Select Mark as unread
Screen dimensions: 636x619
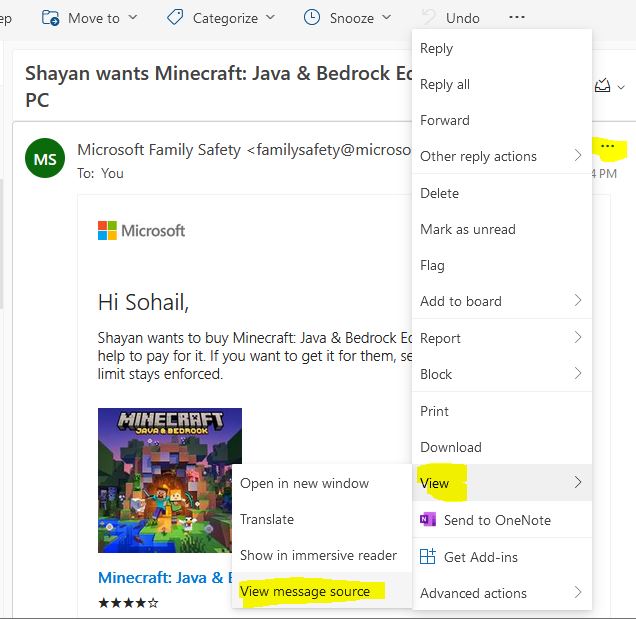[x=502, y=229]
